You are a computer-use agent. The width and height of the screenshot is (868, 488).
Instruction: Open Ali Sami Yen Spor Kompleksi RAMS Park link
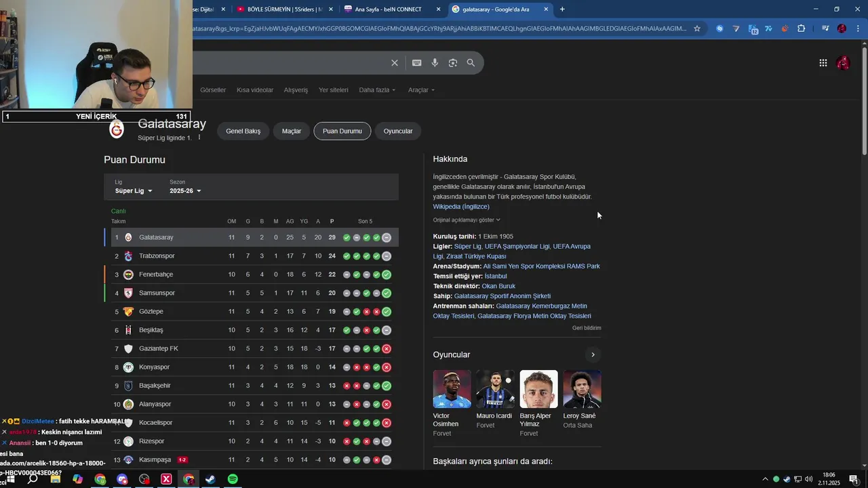542,266
